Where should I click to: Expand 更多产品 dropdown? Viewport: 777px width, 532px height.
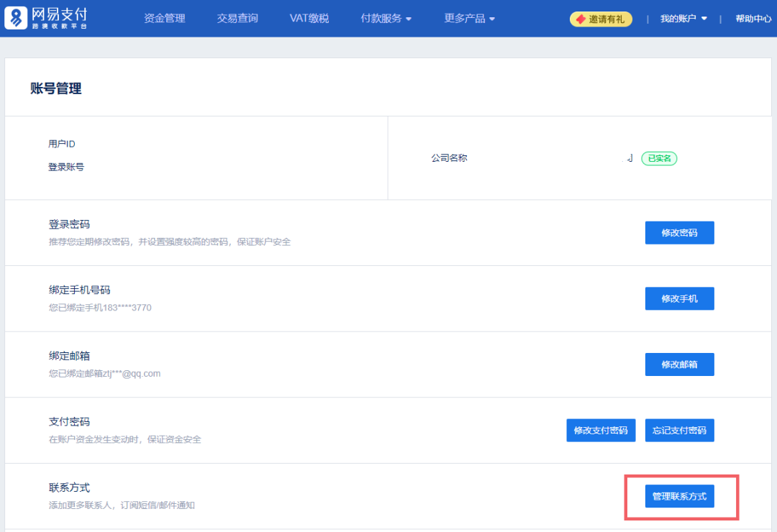click(469, 18)
